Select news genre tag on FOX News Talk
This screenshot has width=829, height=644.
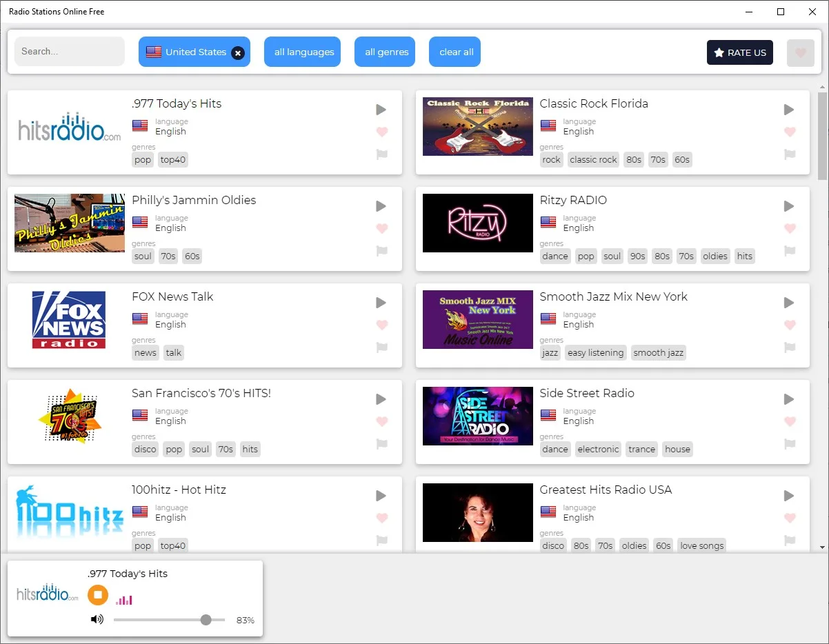pos(146,352)
